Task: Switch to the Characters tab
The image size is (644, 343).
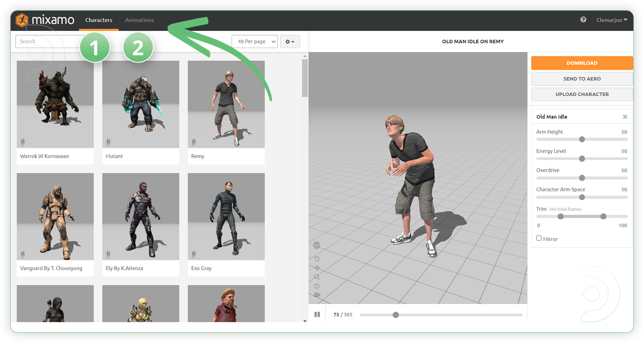Action: (99, 20)
